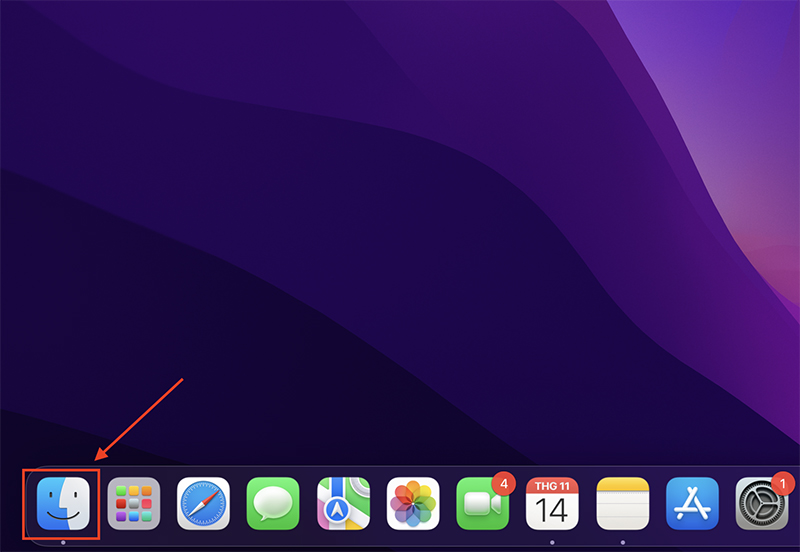Click the red arrow pointing at Finder

tap(139, 419)
